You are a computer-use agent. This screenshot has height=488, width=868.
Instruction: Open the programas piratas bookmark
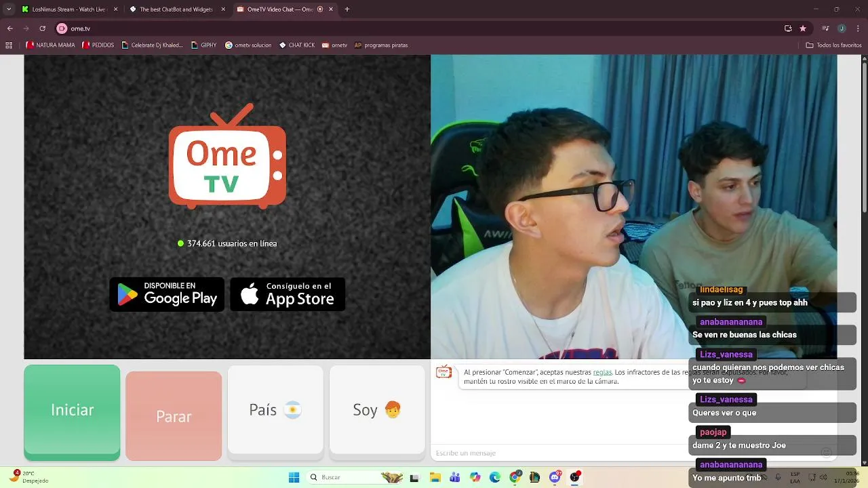(x=381, y=45)
